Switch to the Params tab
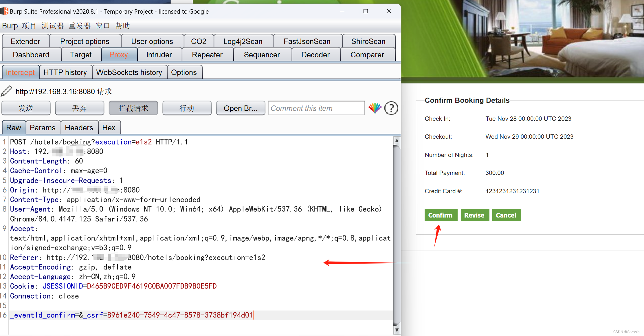This screenshot has height=336, width=644. coord(43,127)
